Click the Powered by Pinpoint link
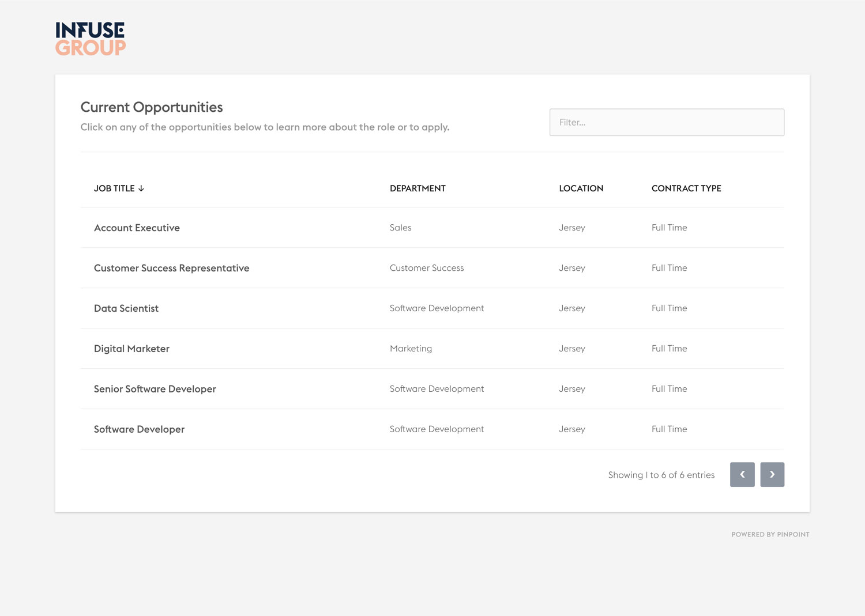Viewport: 865px width, 616px height. pyautogui.click(x=770, y=534)
